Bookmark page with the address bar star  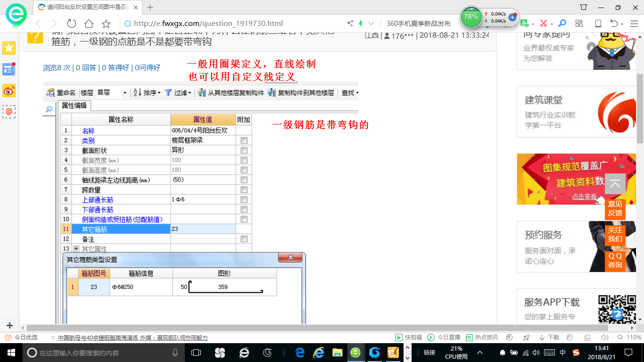pyautogui.click(x=106, y=24)
